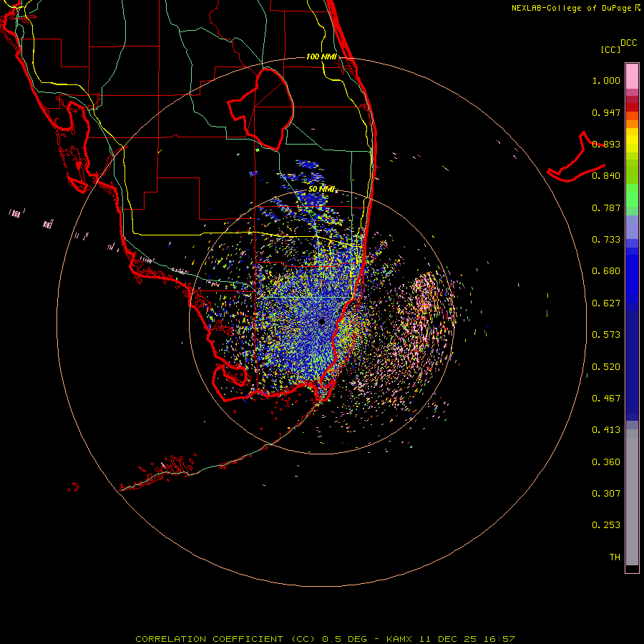
Task: Click the Grand Bahama island outline
Action: click(576, 157)
